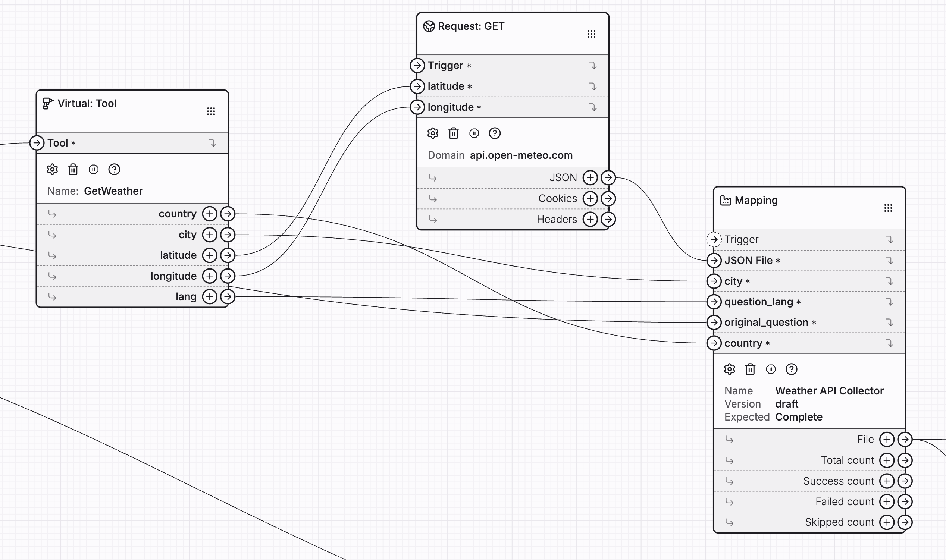Open the help icon on Mapping node

tap(792, 369)
